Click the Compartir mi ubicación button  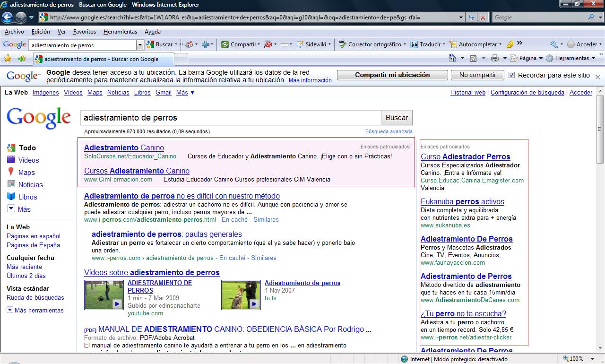392,75
